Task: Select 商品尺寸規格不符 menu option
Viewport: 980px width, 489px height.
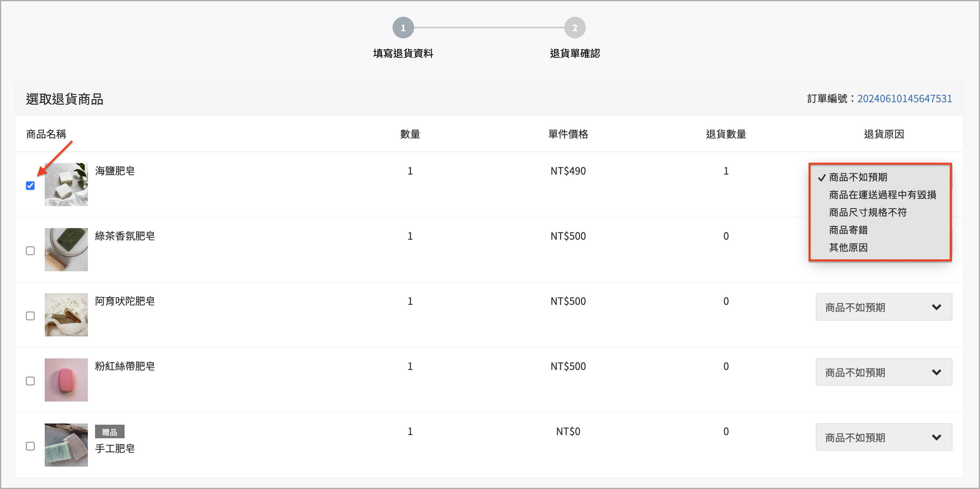Action: 867,212
